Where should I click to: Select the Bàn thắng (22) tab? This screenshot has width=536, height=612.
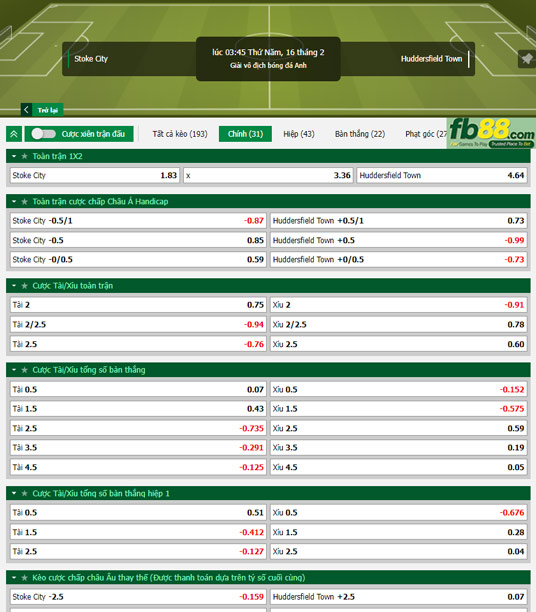click(x=360, y=134)
